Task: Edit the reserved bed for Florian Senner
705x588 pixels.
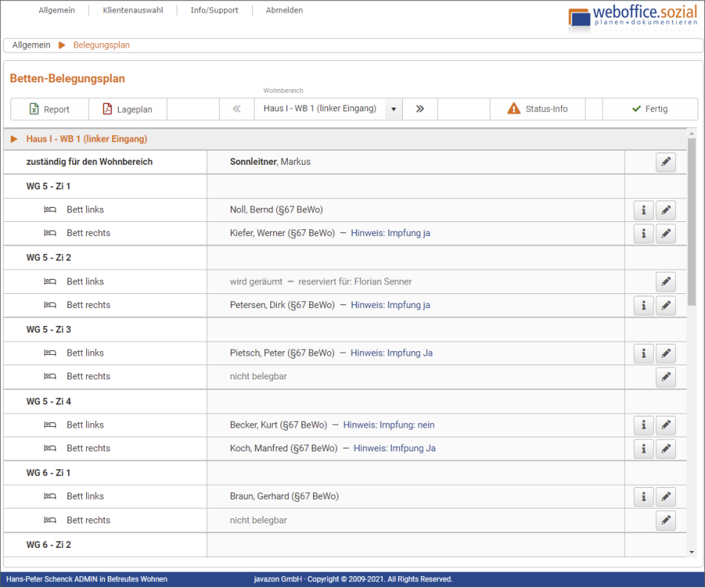Action: [666, 282]
